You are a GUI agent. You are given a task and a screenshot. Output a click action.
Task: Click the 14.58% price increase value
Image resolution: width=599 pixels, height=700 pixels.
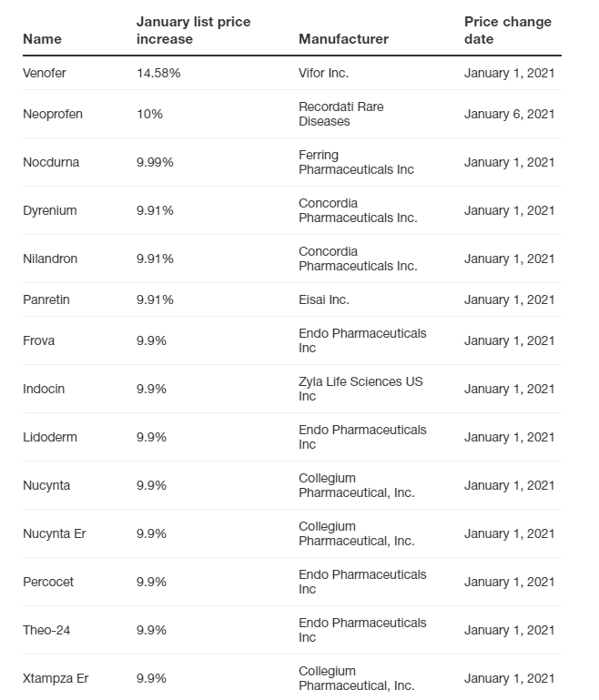158,73
